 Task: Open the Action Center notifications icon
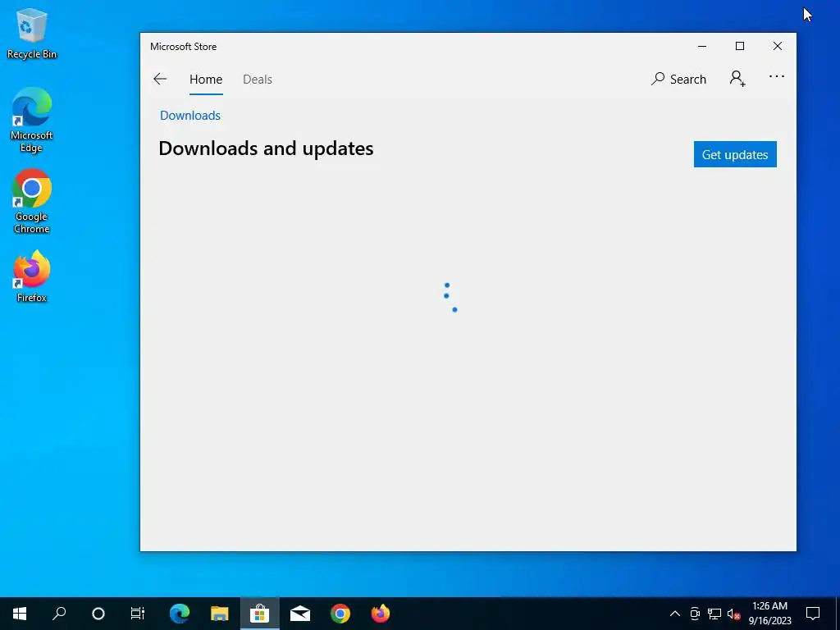click(x=813, y=614)
